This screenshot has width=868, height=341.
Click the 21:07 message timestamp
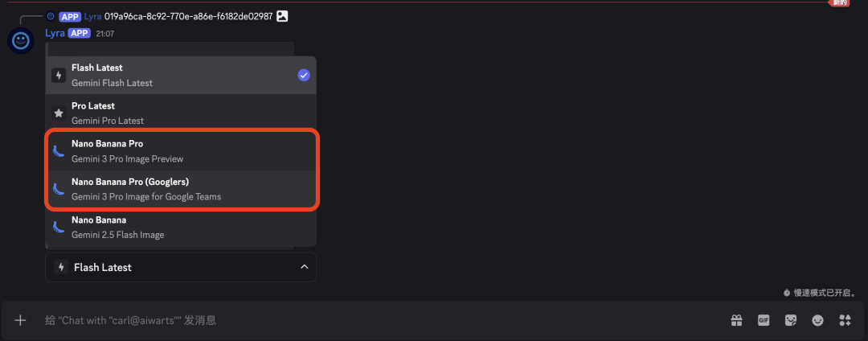(104, 34)
